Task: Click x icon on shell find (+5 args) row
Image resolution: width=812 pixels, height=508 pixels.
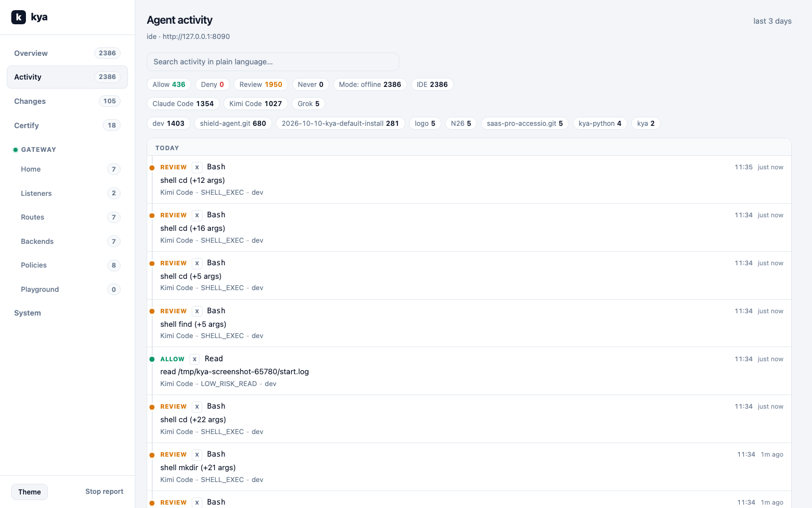Action: [x=197, y=311]
